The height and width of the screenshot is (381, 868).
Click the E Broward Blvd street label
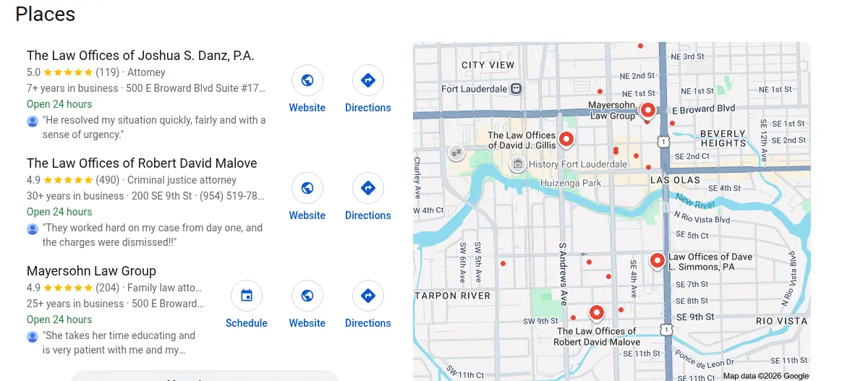click(704, 108)
